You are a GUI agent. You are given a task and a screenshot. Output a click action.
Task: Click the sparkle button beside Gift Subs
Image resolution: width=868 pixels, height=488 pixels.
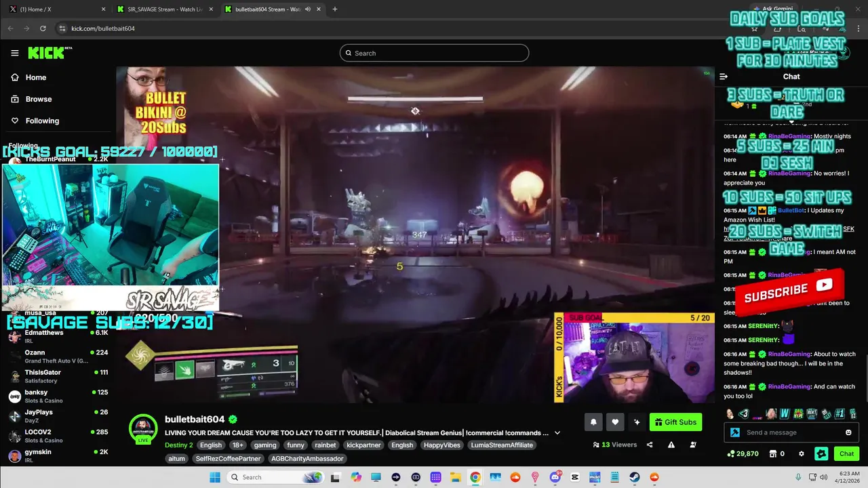637,422
